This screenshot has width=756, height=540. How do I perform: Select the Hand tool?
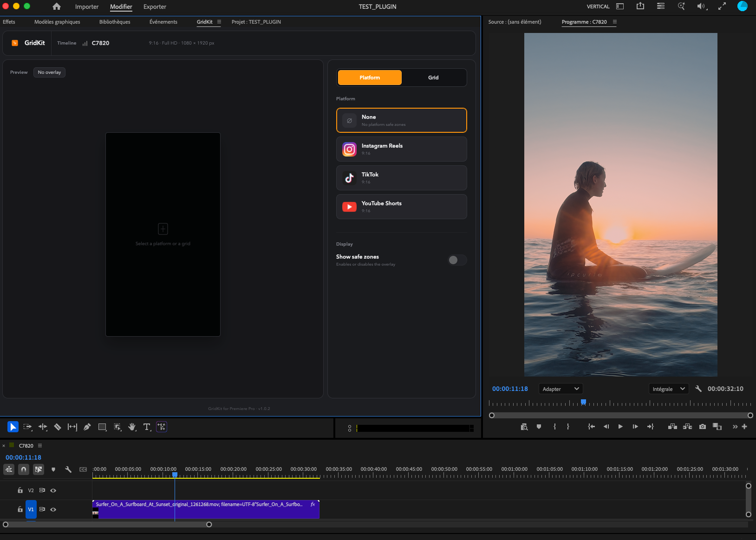pos(132,427)
